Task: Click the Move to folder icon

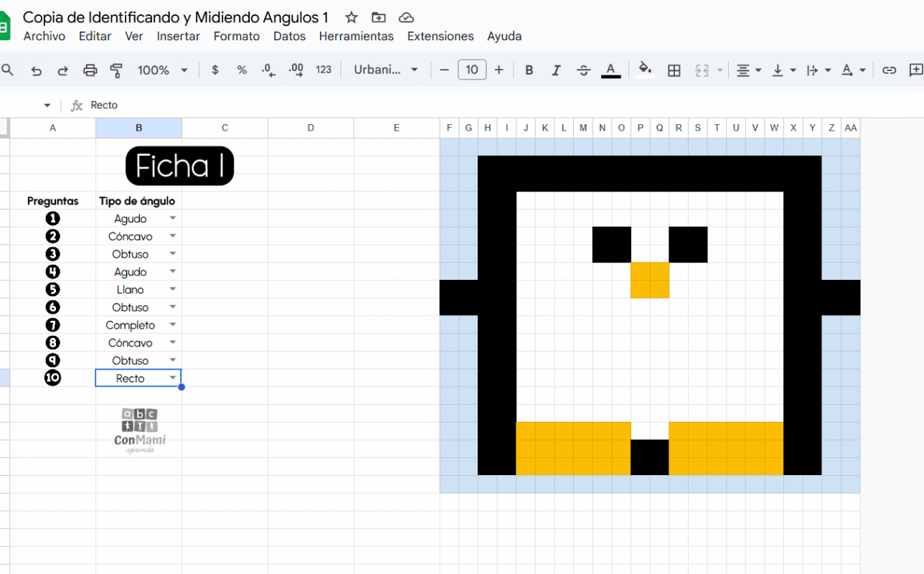Action: click(378, 17)
